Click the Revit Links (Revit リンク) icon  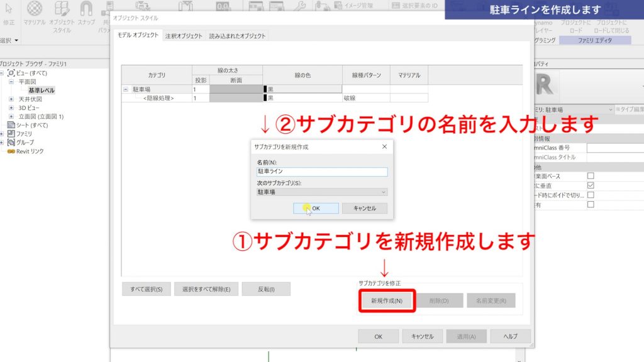tap(11, 151)
